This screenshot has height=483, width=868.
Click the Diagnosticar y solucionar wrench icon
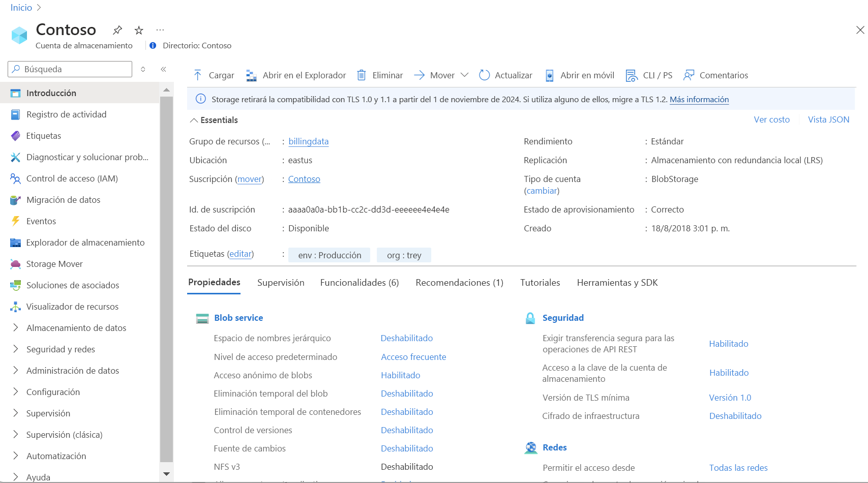[15, 157]
